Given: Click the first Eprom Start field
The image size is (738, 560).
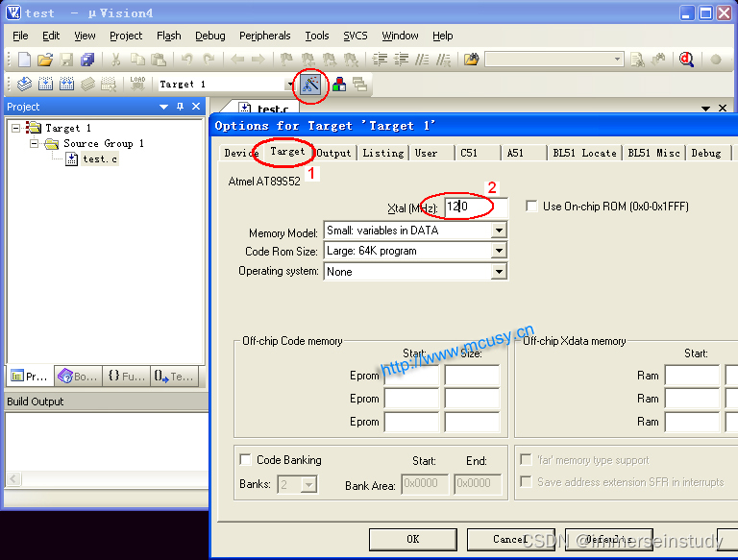Looking at the screenshot, I should [411, 376].
